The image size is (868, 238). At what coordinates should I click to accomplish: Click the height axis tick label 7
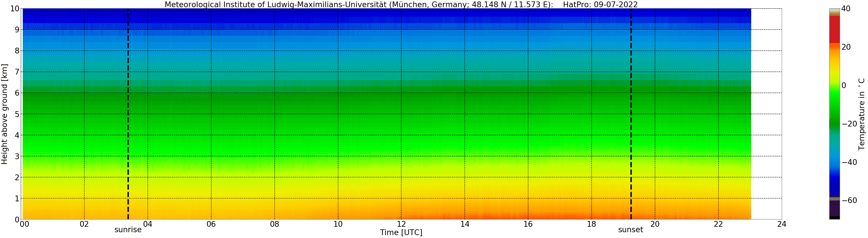tap(17, 72)
